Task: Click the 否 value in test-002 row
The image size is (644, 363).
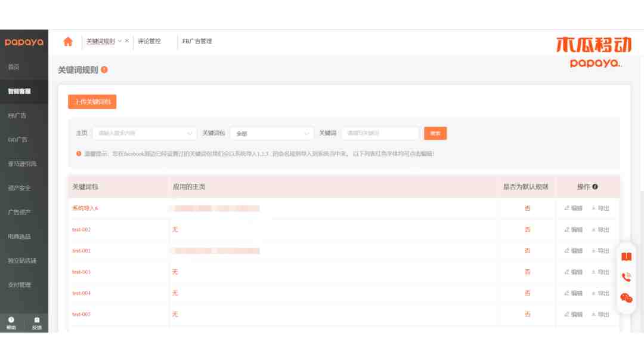Action: coord(527,230)
